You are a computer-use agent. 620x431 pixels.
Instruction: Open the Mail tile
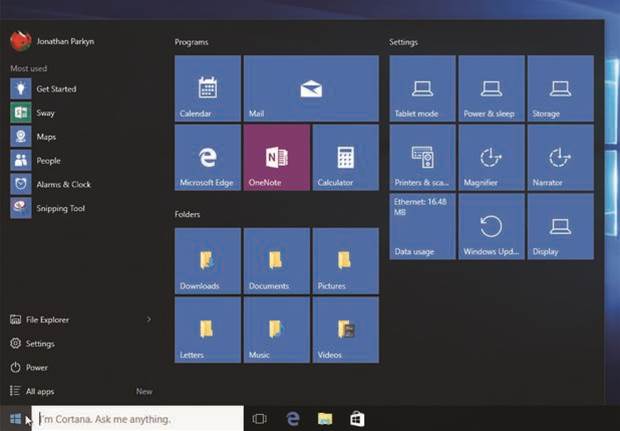311,88
